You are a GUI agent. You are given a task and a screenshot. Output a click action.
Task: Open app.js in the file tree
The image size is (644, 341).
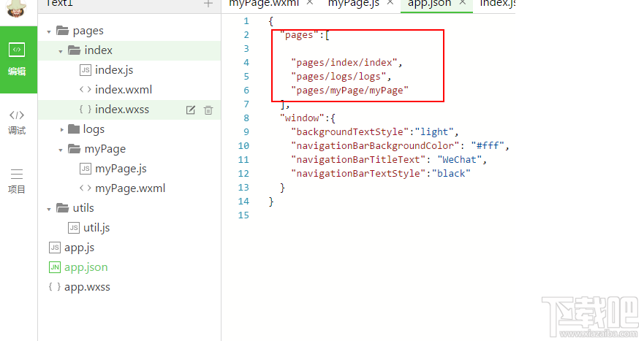point(129,248)
